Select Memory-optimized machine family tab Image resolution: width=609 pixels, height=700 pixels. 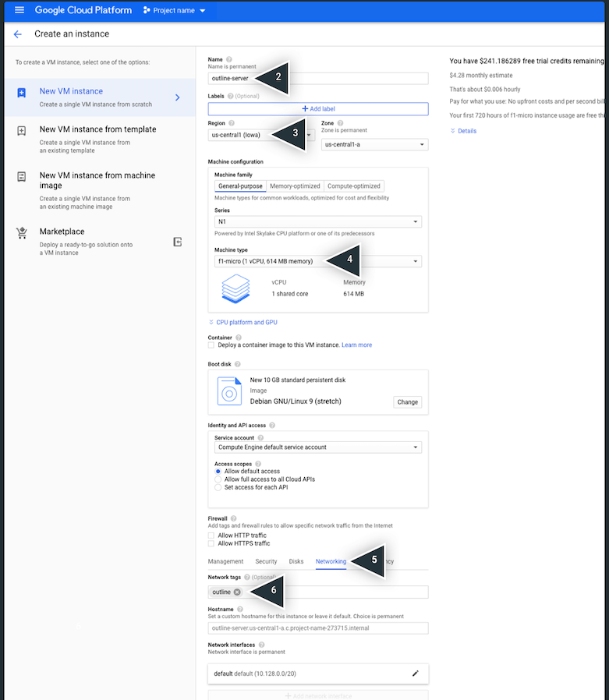(x=295, y=186)
